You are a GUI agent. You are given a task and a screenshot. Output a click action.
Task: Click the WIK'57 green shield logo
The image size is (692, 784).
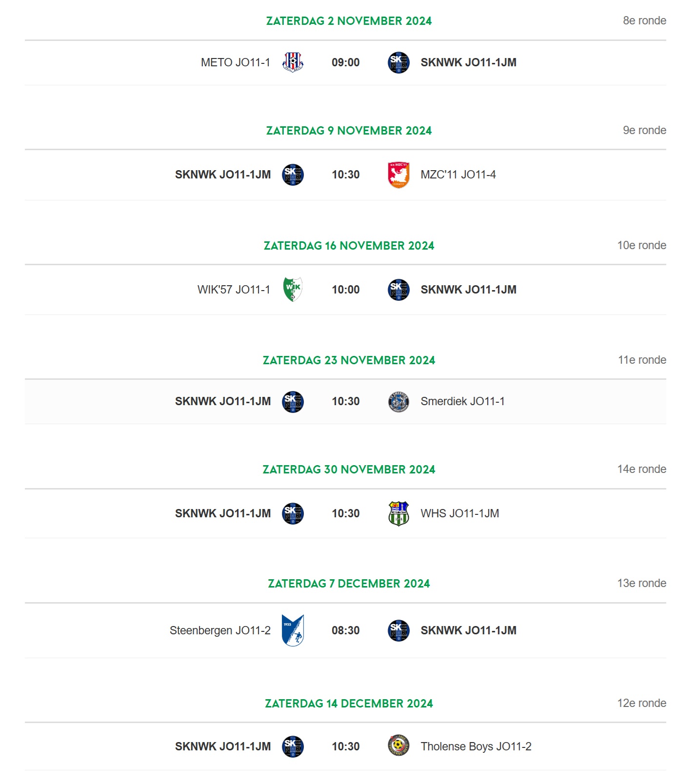(x=293, y=289)
